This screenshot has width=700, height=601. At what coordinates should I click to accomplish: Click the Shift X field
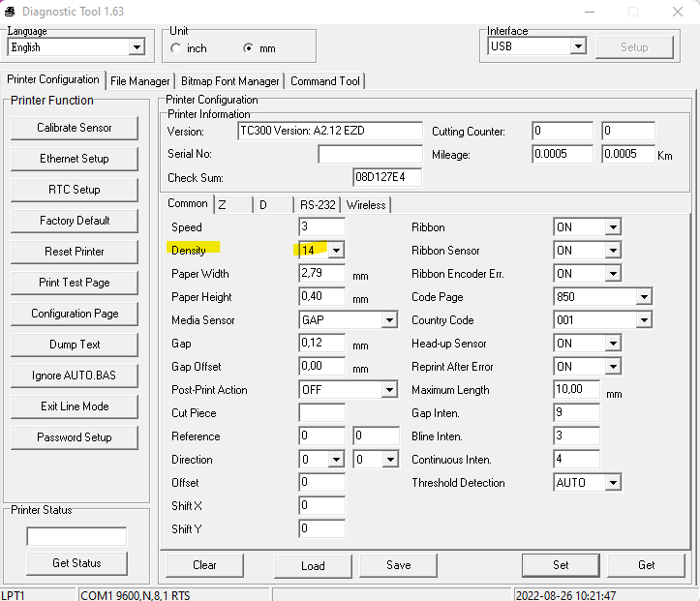pos(321,505)
